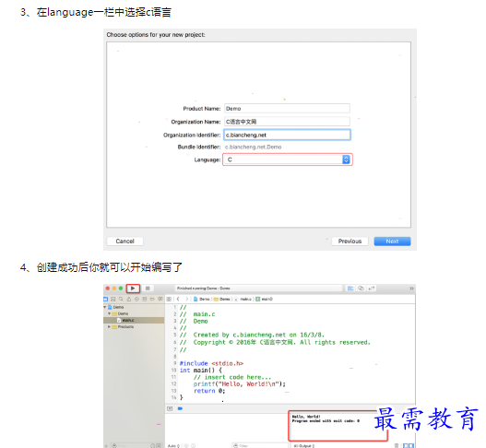The image size is (486, 448).
Task: Select Demo folder in the jump bar
Action: pos(222,299)
